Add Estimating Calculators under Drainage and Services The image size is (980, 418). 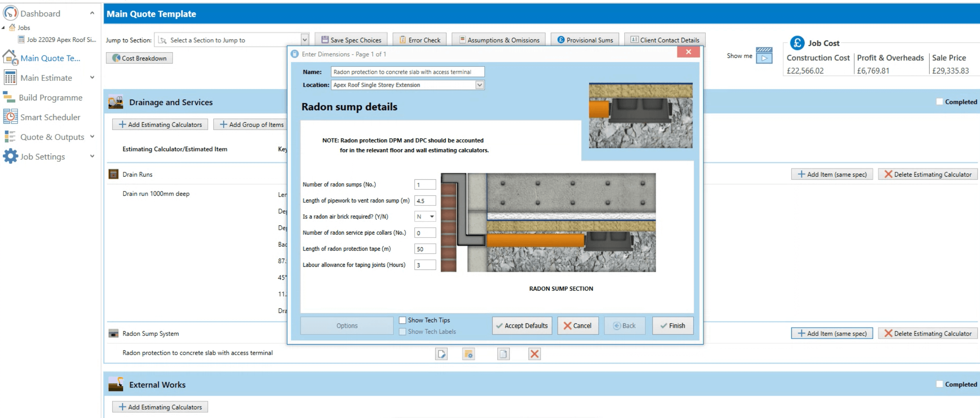click(x=160, y=125)
